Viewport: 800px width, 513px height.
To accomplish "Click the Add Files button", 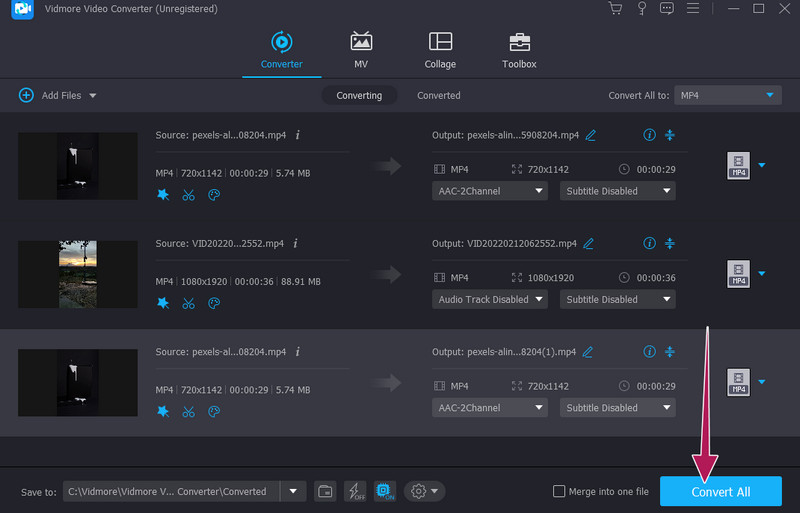I will [x=57, y=95].
